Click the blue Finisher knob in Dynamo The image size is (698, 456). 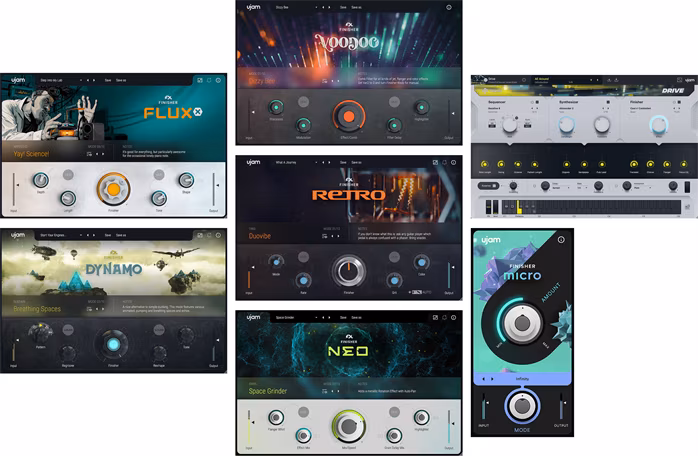[x=113, y=344]
